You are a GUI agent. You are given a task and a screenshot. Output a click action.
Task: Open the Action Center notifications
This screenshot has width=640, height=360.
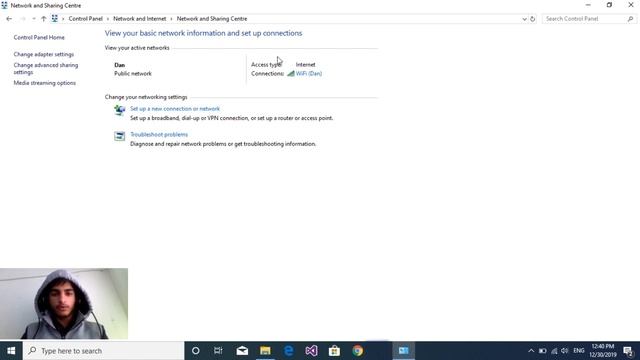(629, 351)
